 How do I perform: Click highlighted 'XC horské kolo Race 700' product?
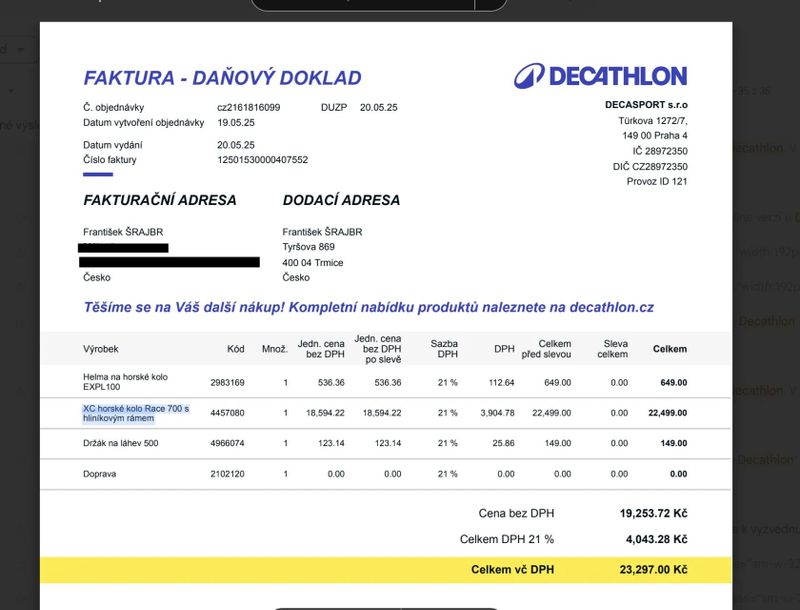[x=136, y=413]
